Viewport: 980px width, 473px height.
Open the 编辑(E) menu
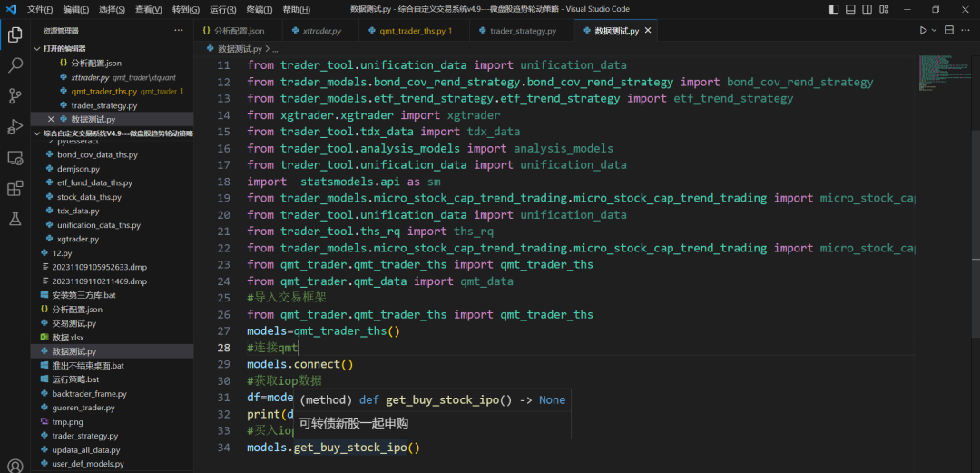pyautogui.click(x=75, y=9)
